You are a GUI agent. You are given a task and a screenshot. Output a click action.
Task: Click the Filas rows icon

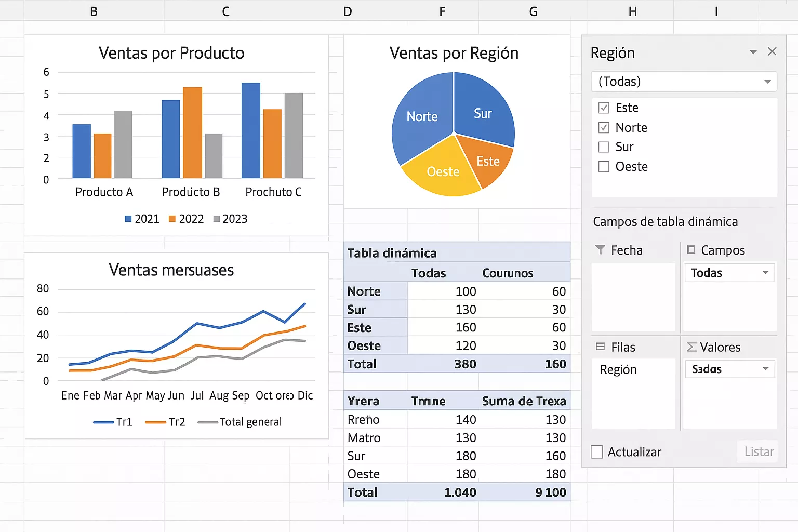(x=600, y=347)
